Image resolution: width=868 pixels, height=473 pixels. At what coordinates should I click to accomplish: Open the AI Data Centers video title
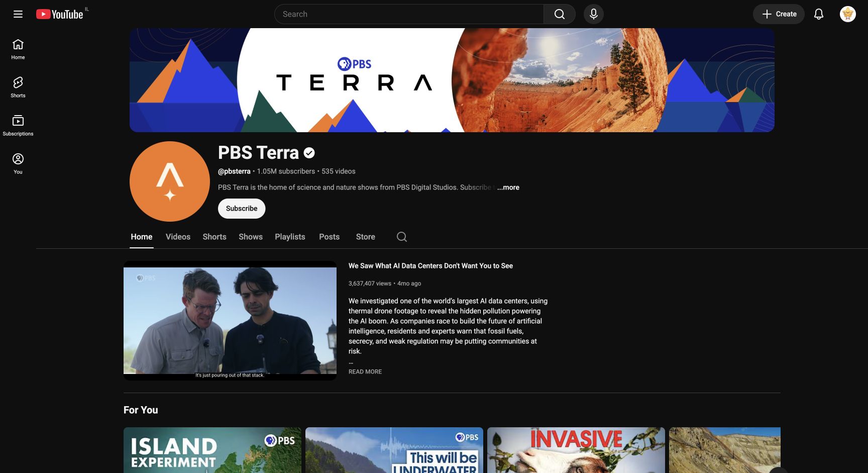(430, 266)
